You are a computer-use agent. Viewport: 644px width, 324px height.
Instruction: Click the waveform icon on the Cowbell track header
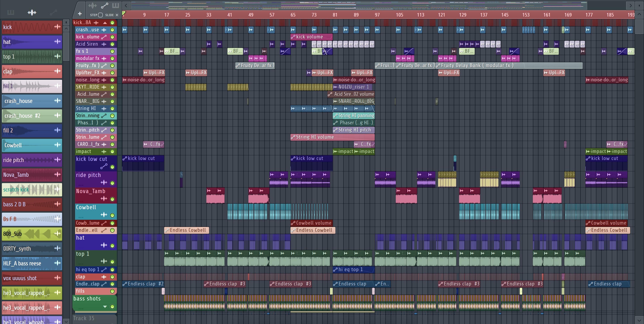tap(104, 215)
